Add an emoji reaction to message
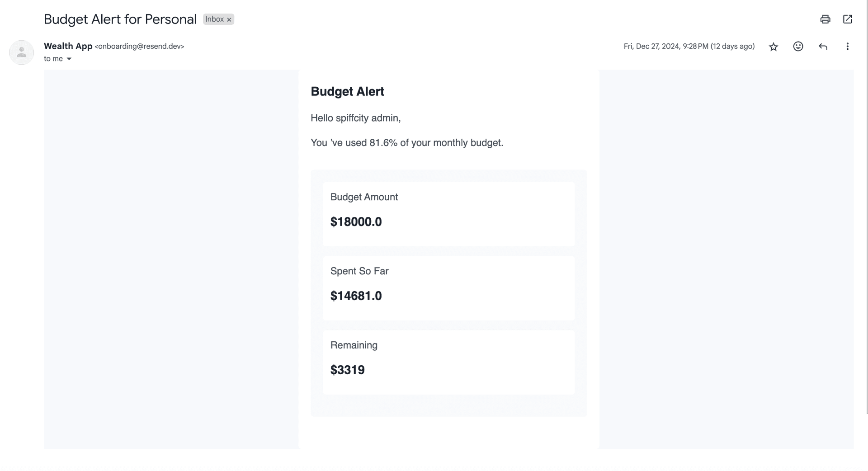Viewport: 868px width, 471px height. click(x=798, y=47)
